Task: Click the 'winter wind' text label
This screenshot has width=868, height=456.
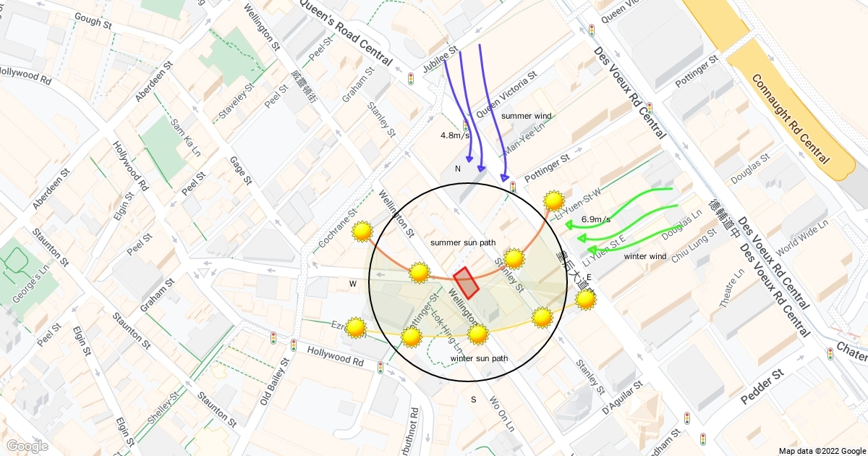Action: pos(644,256)
